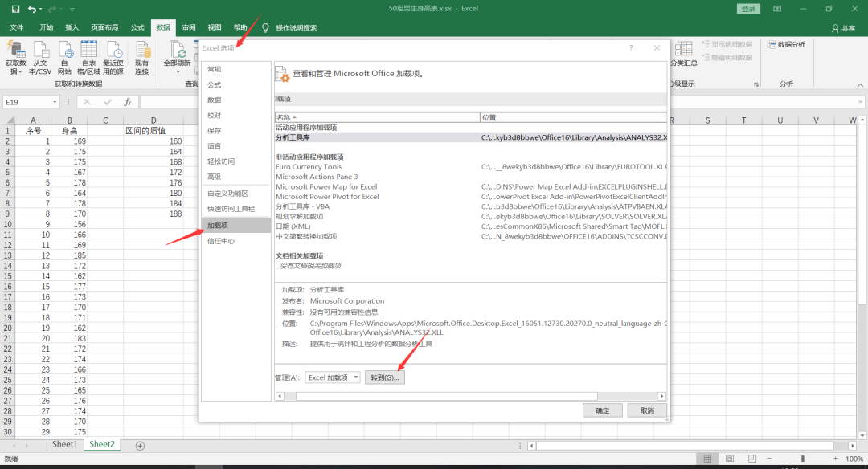Viewport: 868px width, 469px height.
Task: Click the Existing Connections (现有连接) icon
Action: coord(142,58)
